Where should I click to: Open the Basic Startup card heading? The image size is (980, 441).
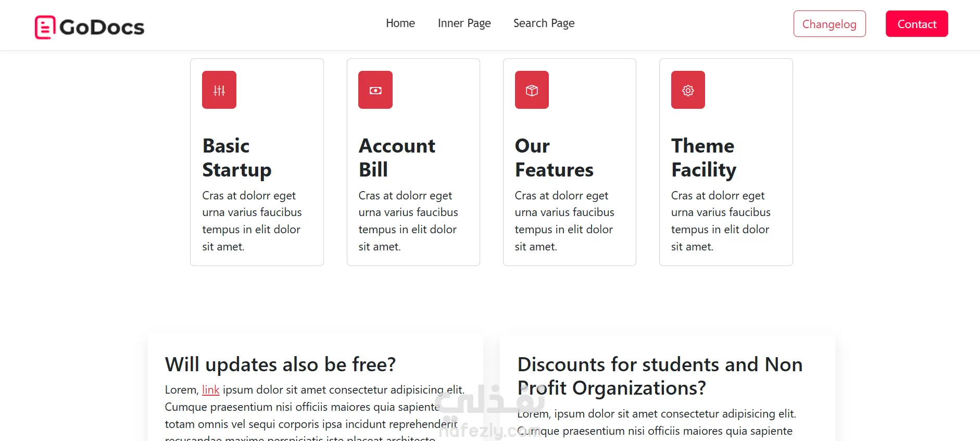tap(236, 158)
